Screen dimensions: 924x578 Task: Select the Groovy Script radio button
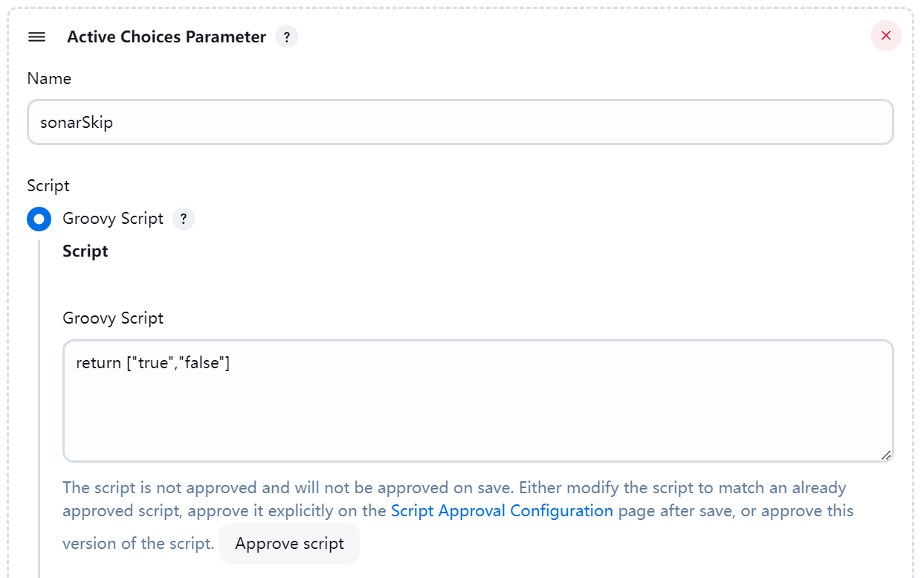39,219
